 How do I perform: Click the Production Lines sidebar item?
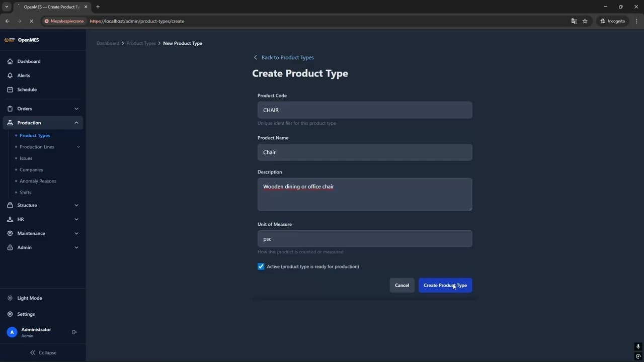click(x=37, y=147)
